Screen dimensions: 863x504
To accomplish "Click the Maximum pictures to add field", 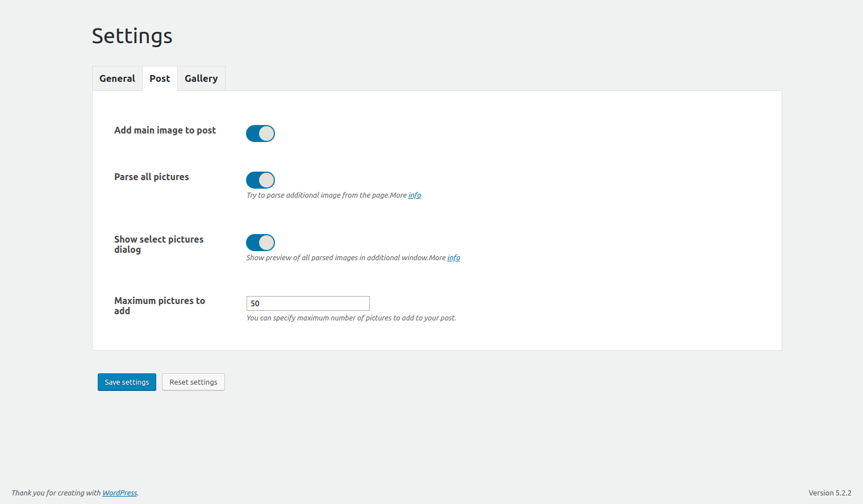I will pos(308,303).
